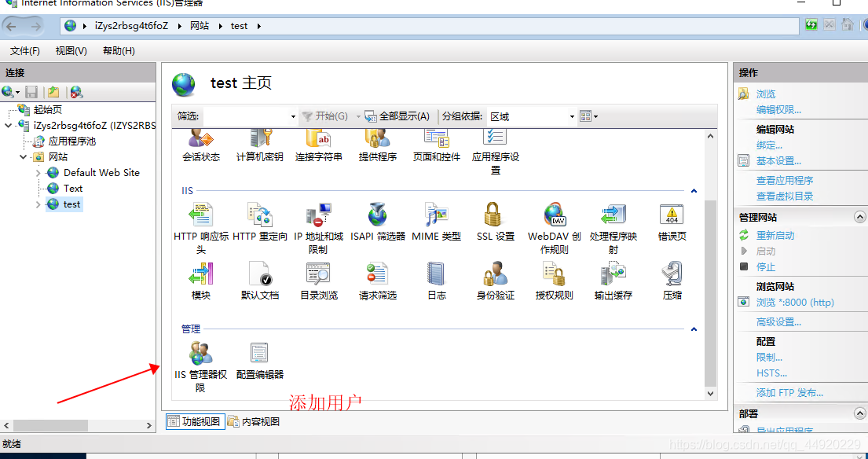Click the 编辑权限... link
The width and height of the screenshot is (868, 459).
tap(779, 110)
